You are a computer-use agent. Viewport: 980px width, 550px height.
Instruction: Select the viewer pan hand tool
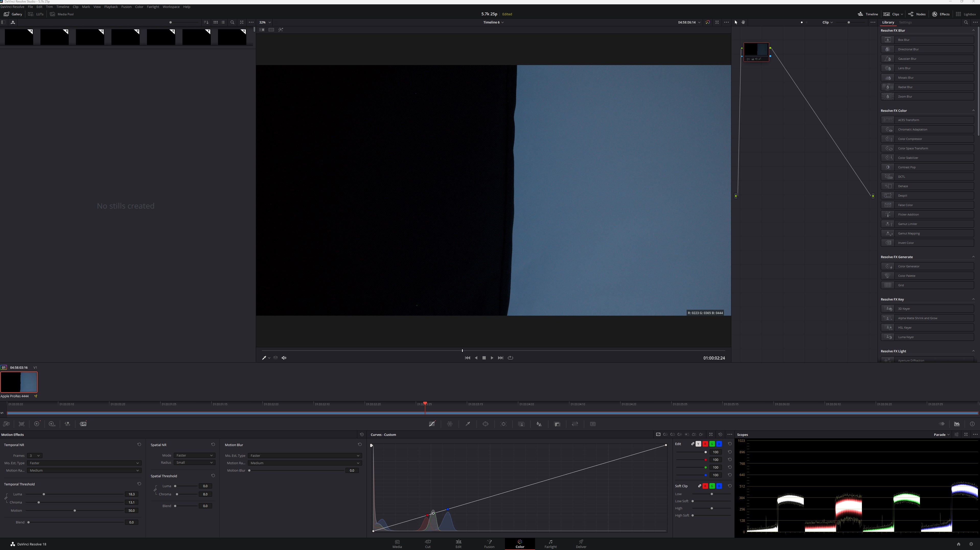743,22
